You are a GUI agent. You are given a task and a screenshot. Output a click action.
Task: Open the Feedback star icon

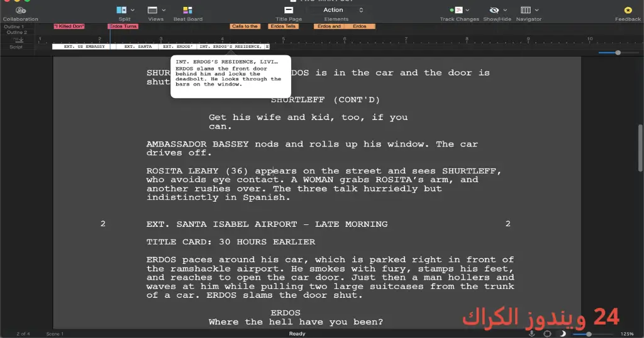point(628,10)
